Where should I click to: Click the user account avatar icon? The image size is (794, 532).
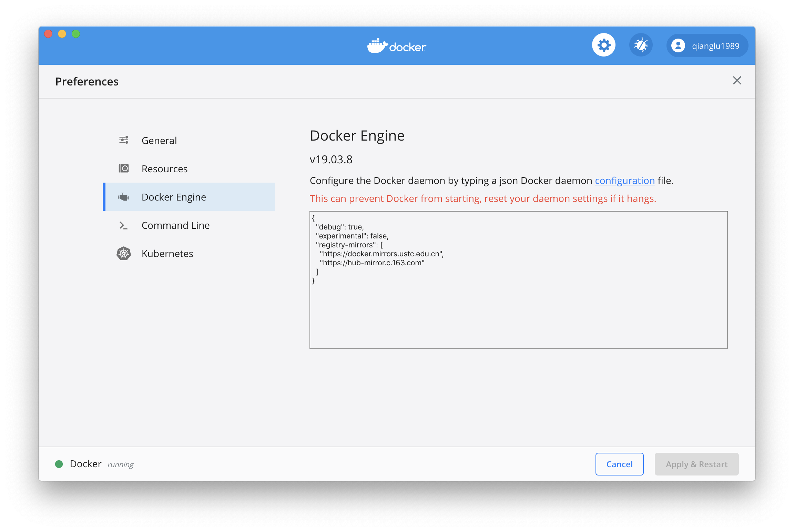[678, 45]
